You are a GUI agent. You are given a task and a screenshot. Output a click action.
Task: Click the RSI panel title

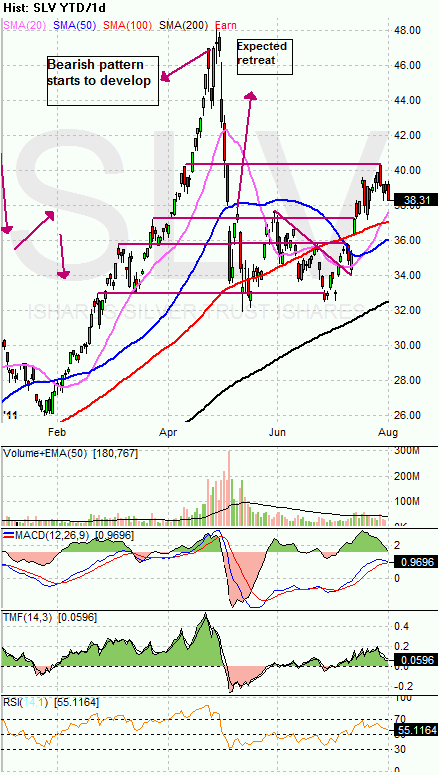point(51,702)
